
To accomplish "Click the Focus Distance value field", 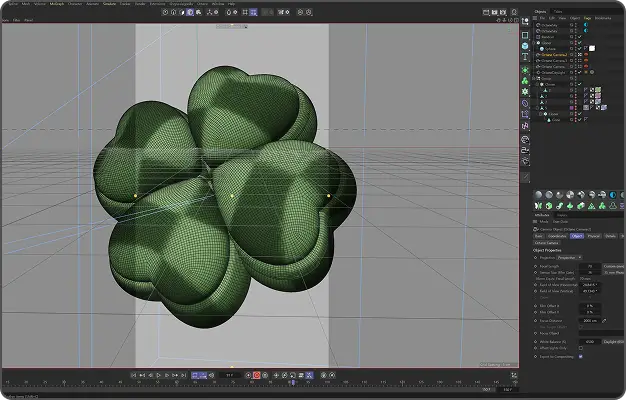I will pyautogui.click(x=590, y=321).
